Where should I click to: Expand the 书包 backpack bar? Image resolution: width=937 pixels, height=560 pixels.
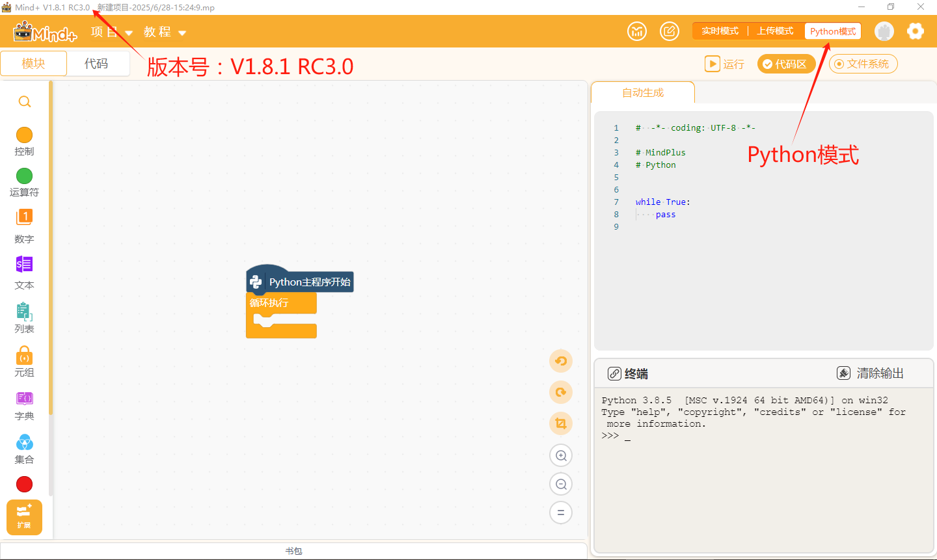coord(293,551)
